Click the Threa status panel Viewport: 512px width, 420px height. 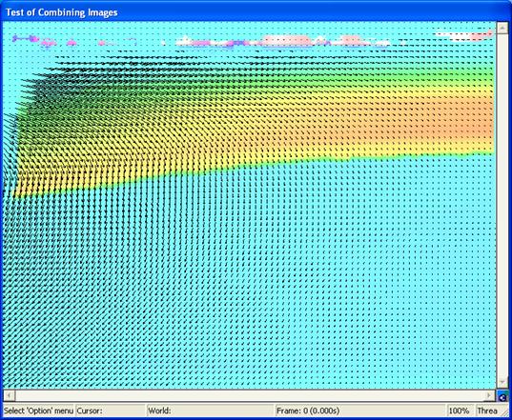(x=489, y=410)
